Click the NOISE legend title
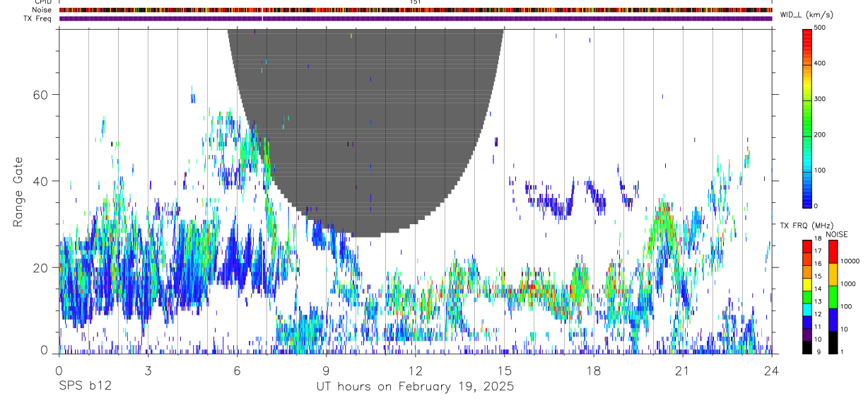868x401 pixels. point(837,234)
